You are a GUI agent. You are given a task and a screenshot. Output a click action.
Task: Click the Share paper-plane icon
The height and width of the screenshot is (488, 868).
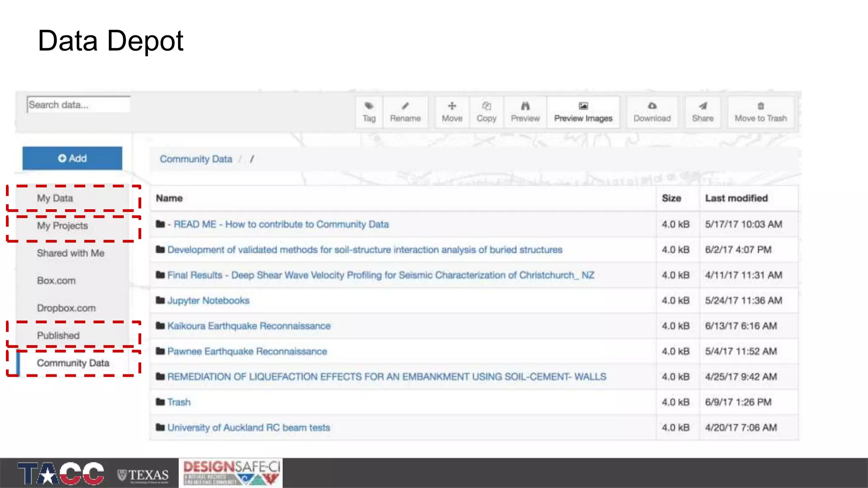click(703, 106)
